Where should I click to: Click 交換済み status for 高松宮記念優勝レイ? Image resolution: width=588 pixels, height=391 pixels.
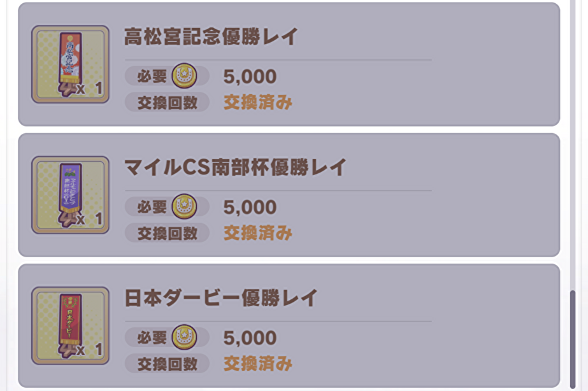(x=257, y=102)
